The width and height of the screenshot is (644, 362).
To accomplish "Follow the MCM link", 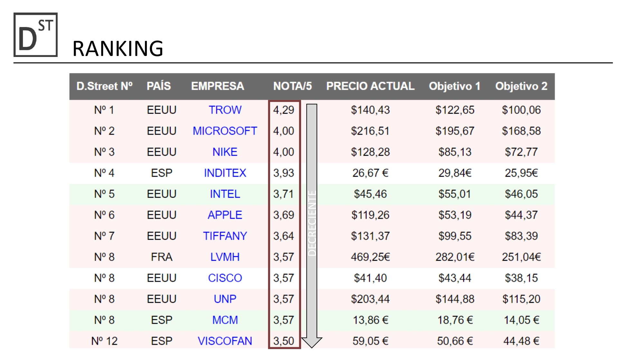I will 225,320.
